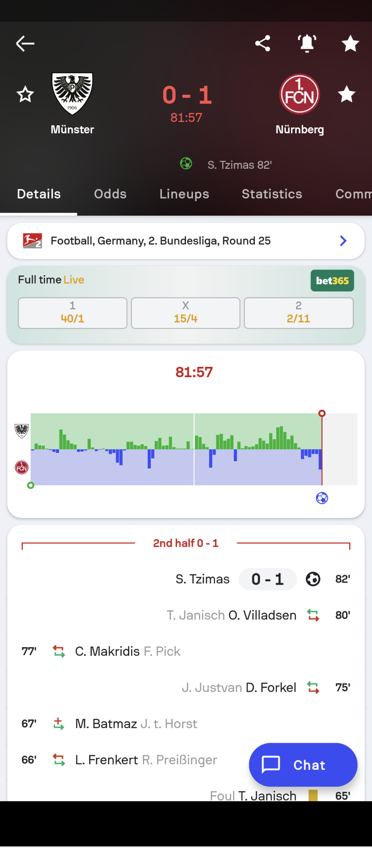Open the 2. Bundesliga logo icon
This screenshot has width=372, height=868.
[x=32, y=241]
